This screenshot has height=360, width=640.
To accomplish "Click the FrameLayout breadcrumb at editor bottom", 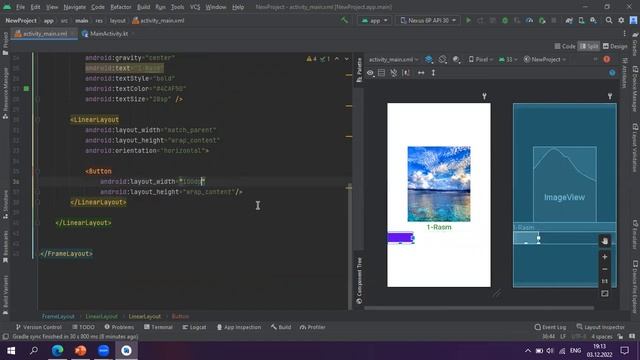I will [58, 316].
